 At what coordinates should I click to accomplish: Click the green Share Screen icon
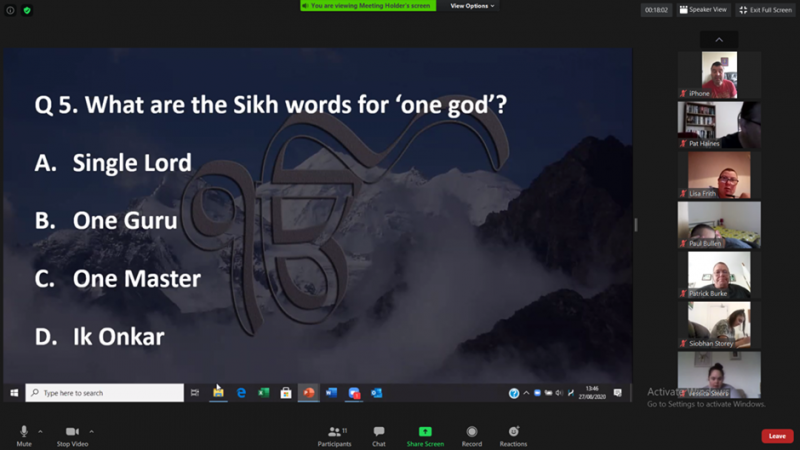[425, 432]
